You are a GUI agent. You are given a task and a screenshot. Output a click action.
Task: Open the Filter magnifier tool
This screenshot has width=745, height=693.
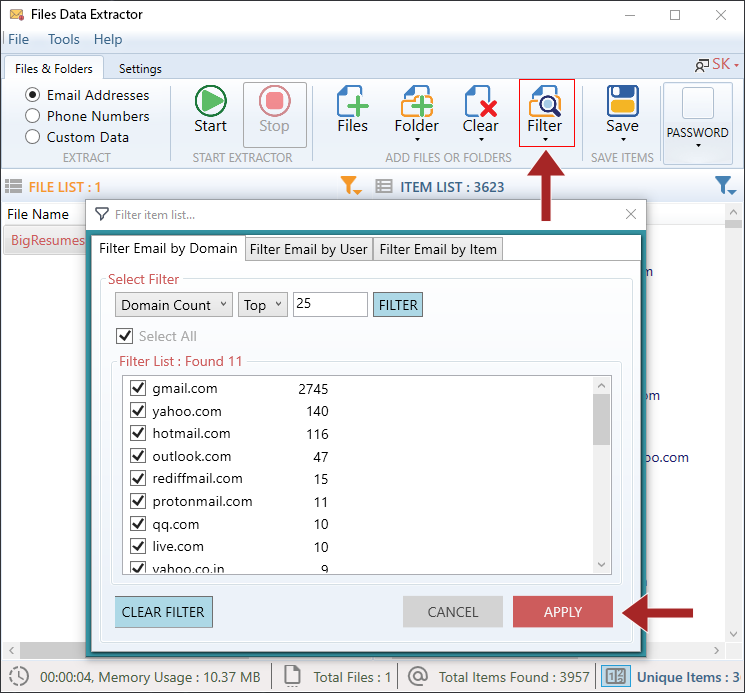click(545, 101)
